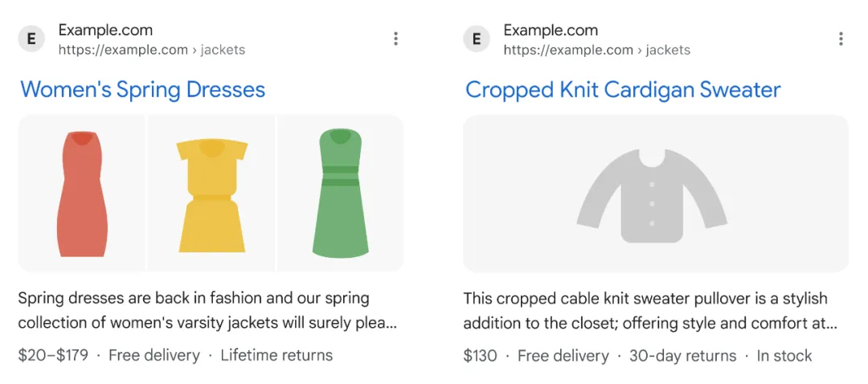
Task: Click the $130 price text
Action: (x=480, y=355)
